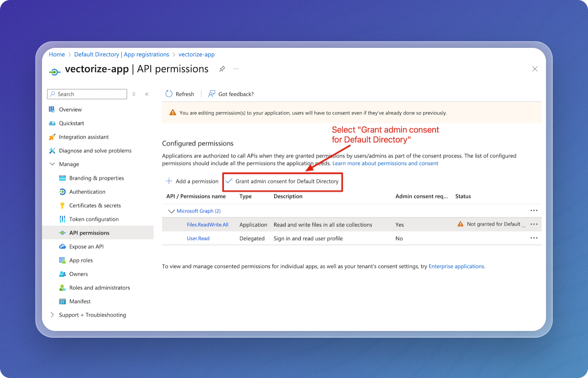
Task: Go to Authentication settings
Action: pos(87,192)
